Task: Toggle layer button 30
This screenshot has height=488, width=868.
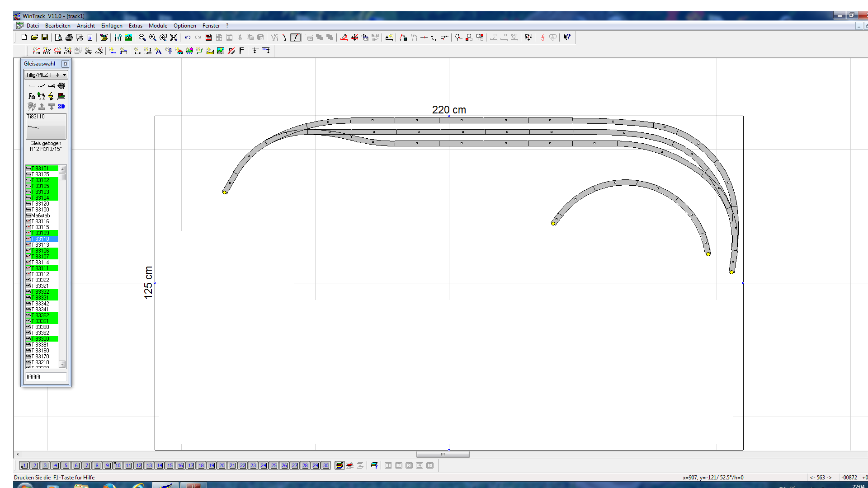Action: 325,465
